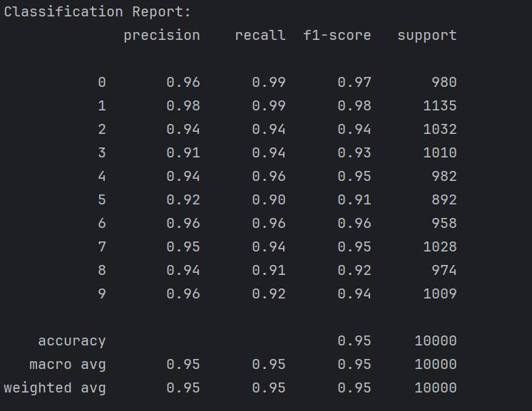Click support value 974 in class 8 row

click(x=444, y=271)
